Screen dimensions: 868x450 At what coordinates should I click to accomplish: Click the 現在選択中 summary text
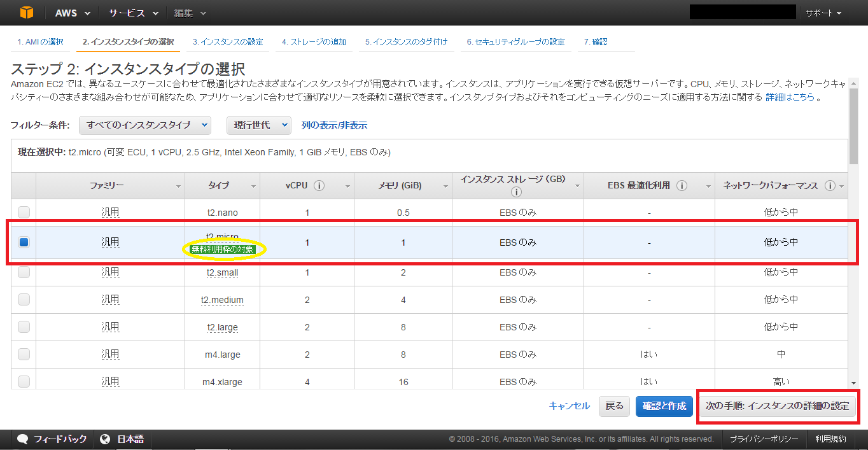(x=204, y=153)
